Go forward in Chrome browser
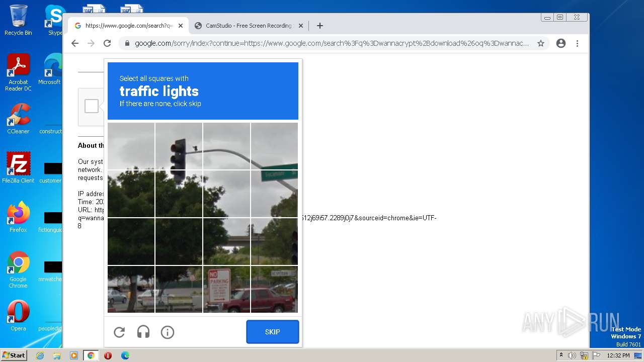 (91, 43)
